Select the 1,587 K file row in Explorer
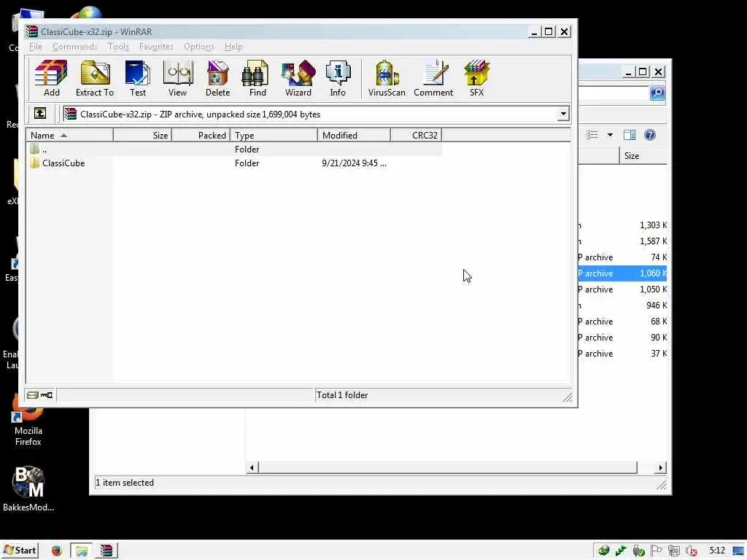747x560 pixels. click(x=623, y=241)
